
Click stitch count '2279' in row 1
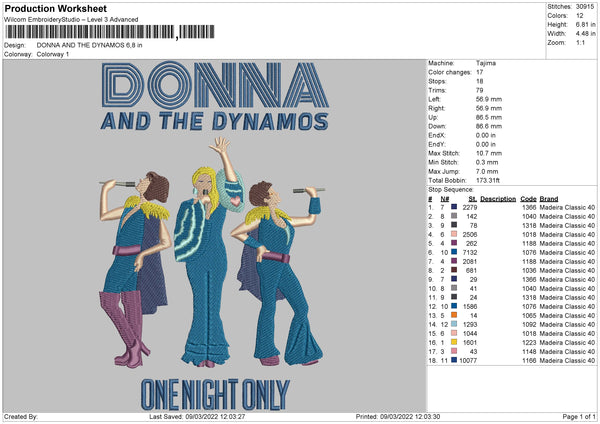(x=470, y=207)
